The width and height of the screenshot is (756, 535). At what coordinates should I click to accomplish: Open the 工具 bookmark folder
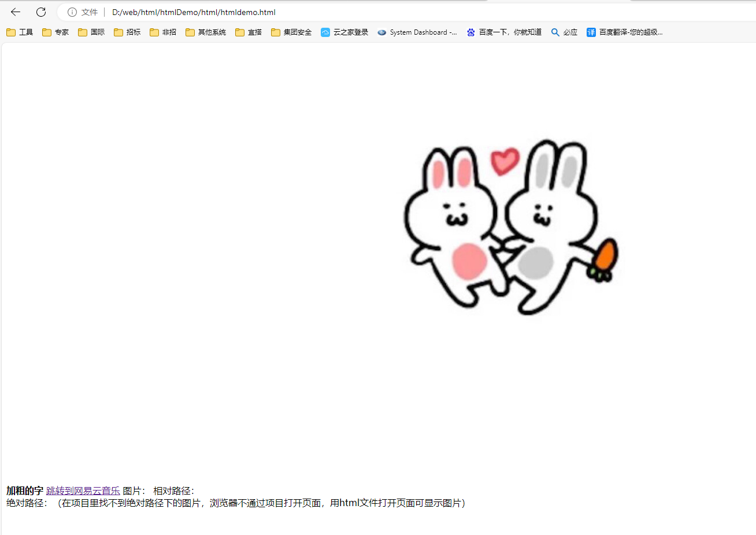(x=20, y=32)
